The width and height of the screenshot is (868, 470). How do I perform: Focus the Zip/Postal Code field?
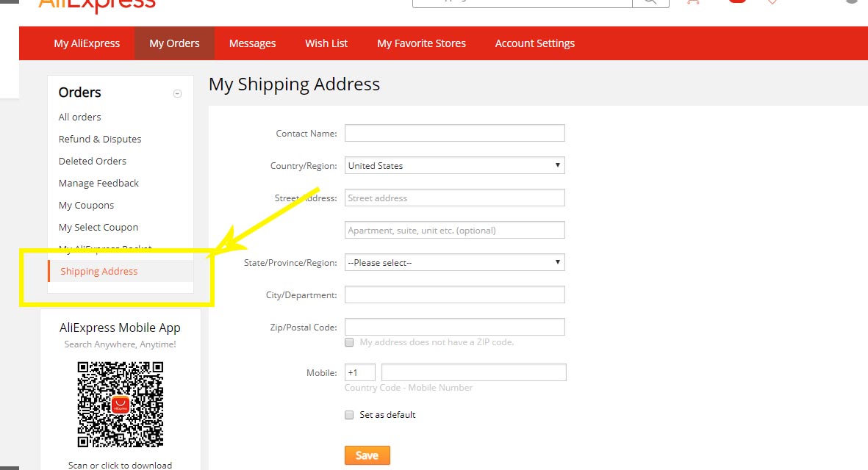[x=454, y=327]
